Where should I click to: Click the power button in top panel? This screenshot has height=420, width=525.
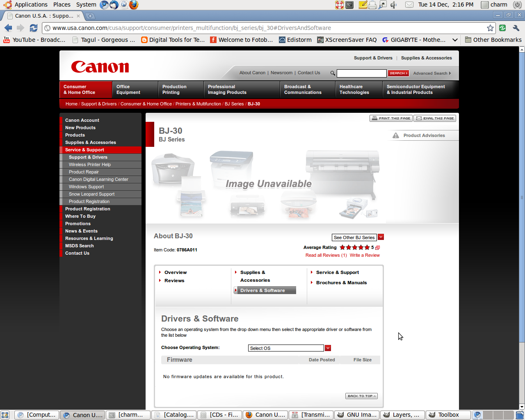pyautogui.click(x=518, y=5)
